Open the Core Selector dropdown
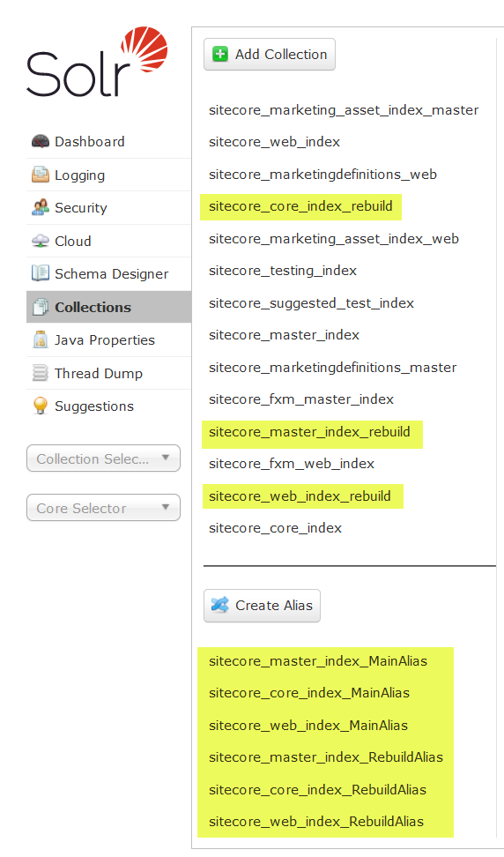The width and height of the screenshot is (504, 857). (103, 508)
